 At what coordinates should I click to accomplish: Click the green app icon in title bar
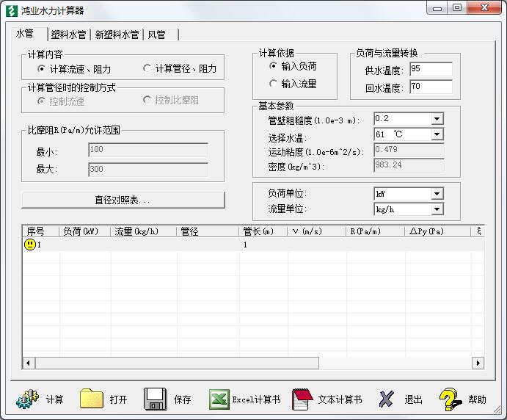click(12, 10)
